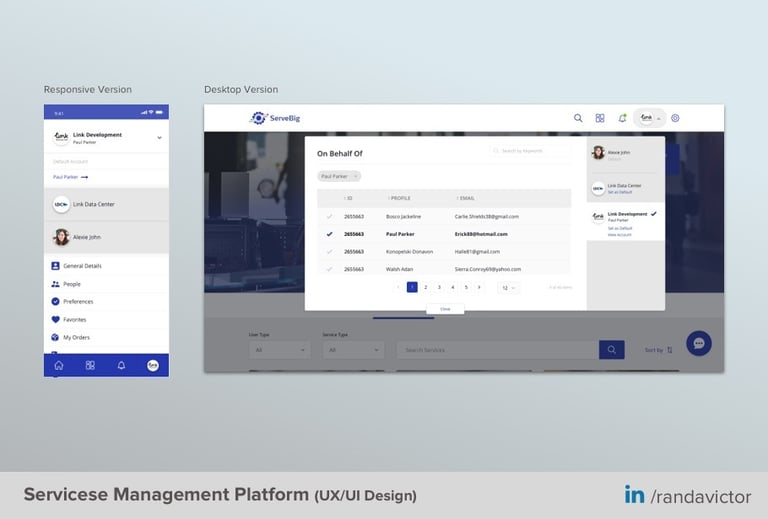The image size is (768, 519).
Task: Tap the Alexie John photo in mobile list
Action: pyautogui.click(x=61, y=237)
